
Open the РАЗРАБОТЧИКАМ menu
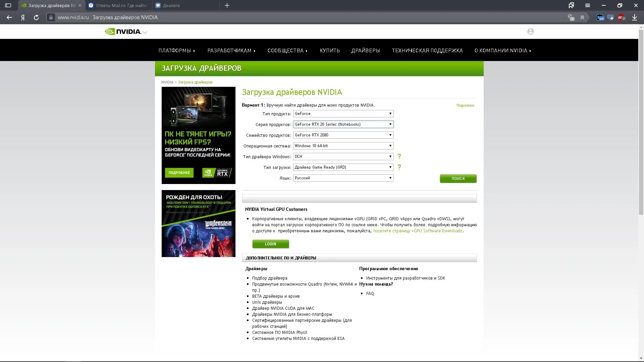(x=231, y=51)
